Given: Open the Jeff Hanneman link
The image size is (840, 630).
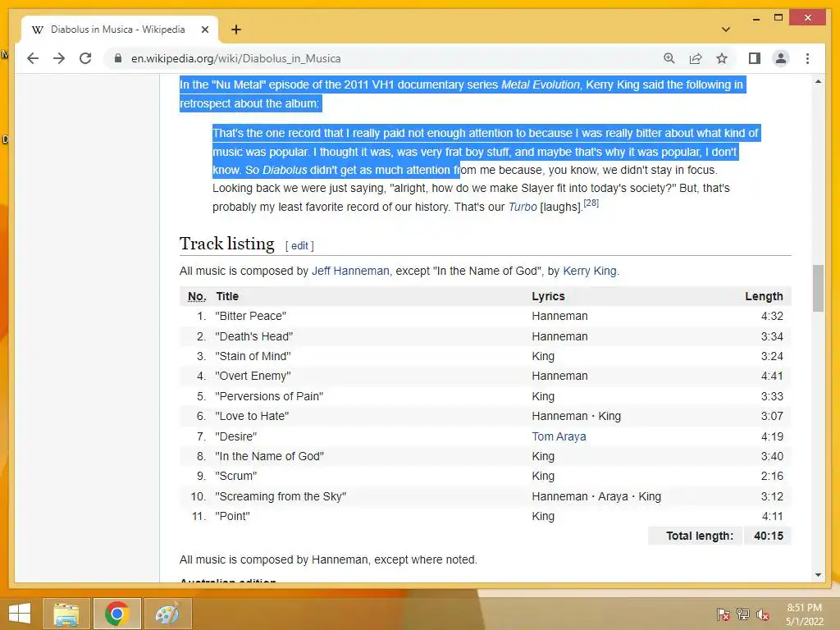Looking at the screenshot, I should 350,271.
